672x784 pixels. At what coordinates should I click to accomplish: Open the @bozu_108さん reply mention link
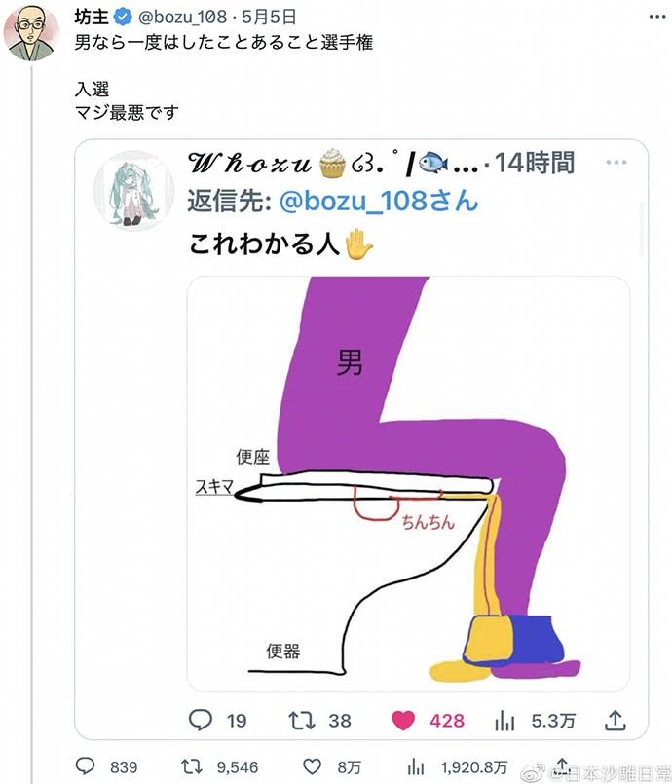pos(379,201)
